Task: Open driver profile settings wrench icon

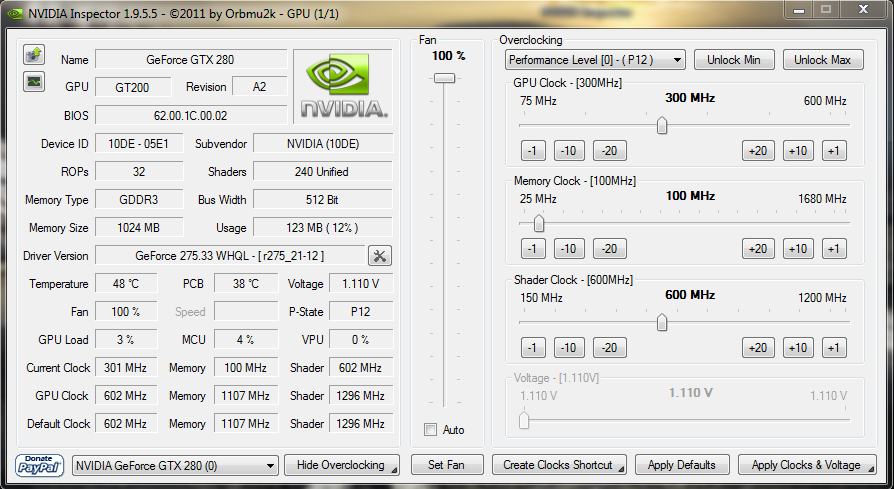Action: coord(380,256)
